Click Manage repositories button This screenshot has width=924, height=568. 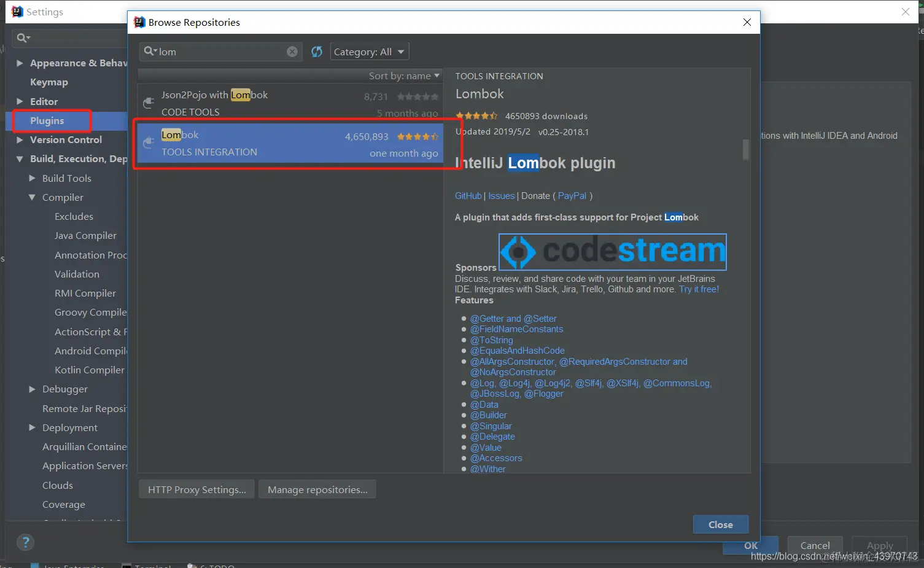(x=317, y=489)
